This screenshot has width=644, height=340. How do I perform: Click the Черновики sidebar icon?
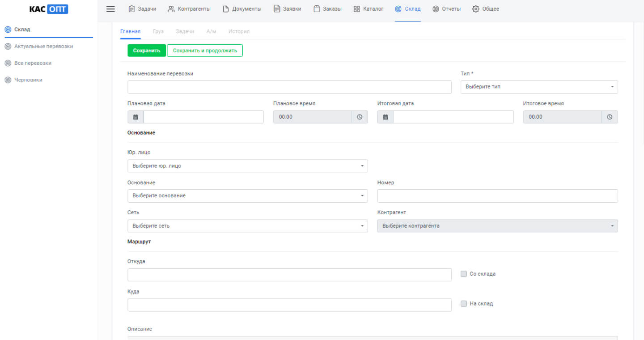point(8,80)
